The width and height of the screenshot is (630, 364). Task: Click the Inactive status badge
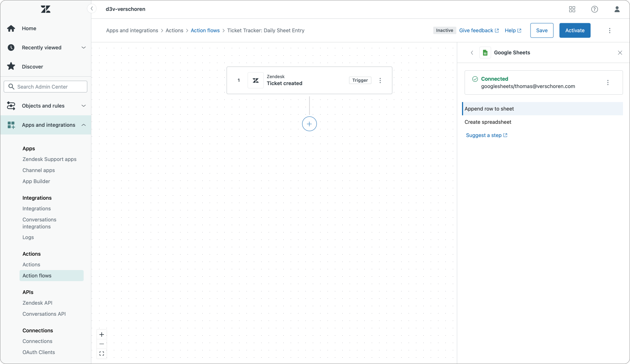[x=445, y=31]
